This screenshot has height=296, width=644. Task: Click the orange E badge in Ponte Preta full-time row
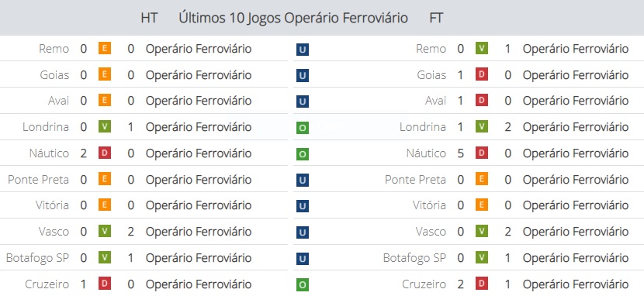482,179
